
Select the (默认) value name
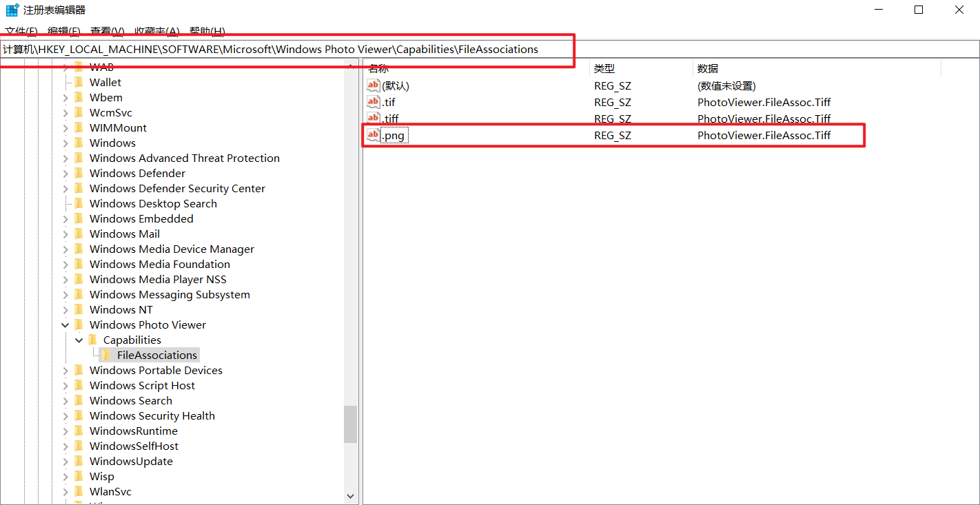click(x=396, y=85)
